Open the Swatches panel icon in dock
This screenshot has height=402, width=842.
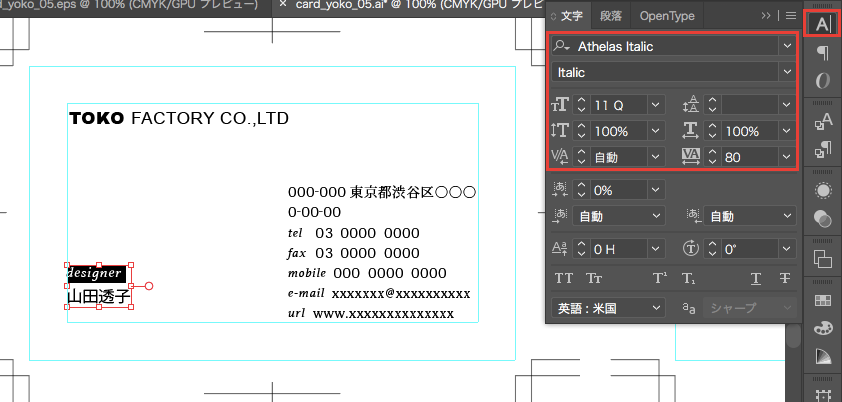point(824,300)
